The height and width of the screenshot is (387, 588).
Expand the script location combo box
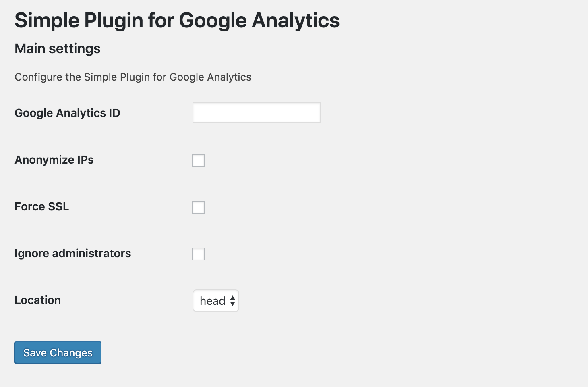pyautogui.click(x=216, y=301)
